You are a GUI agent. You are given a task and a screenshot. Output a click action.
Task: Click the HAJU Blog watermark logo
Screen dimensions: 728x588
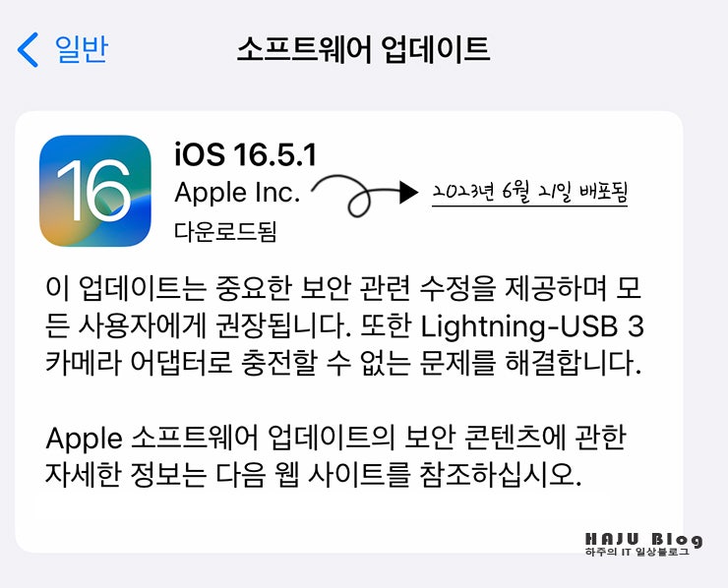(x=644, y=539)
